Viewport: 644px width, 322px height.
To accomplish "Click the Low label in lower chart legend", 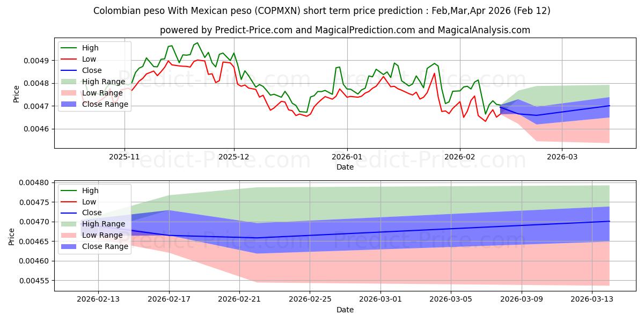I will pyautogui.click(x=89, y=202).
